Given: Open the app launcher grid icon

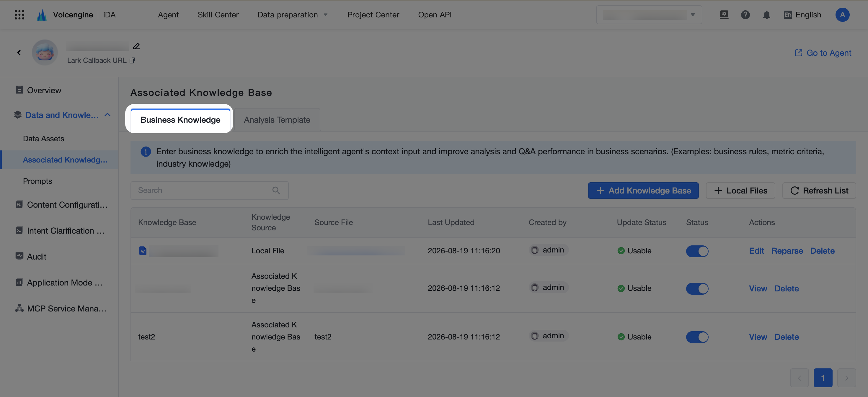Looking at the screenshot, I should coord(19,15).
